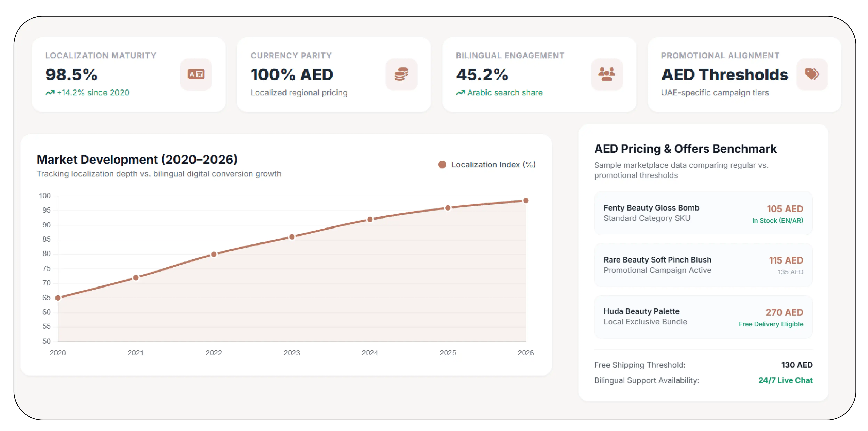
Task: Open the Huda Beauty Palette row
Action: [x=703, y=317]
